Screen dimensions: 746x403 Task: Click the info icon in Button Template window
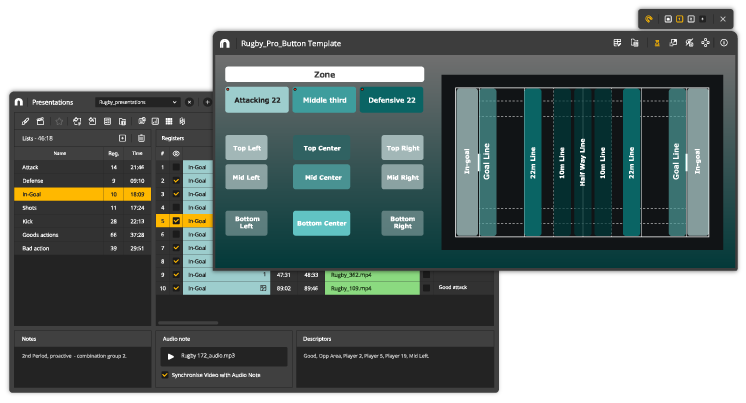[723, 43]
